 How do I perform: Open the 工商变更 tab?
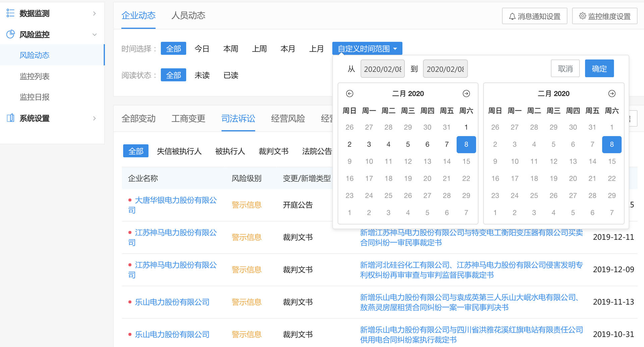(x=188, y=118)
